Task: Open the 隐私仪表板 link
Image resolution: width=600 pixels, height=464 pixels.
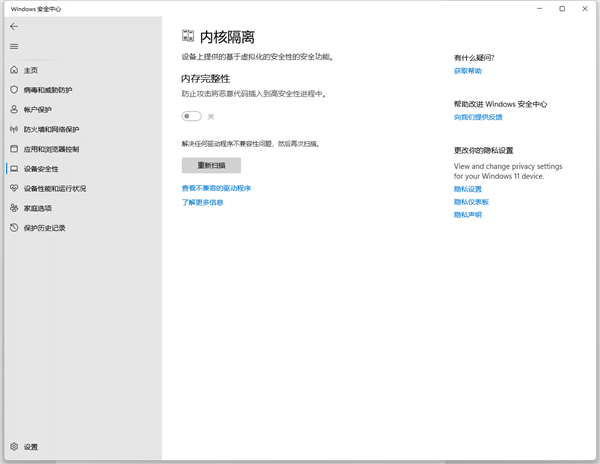Action: 471,202
